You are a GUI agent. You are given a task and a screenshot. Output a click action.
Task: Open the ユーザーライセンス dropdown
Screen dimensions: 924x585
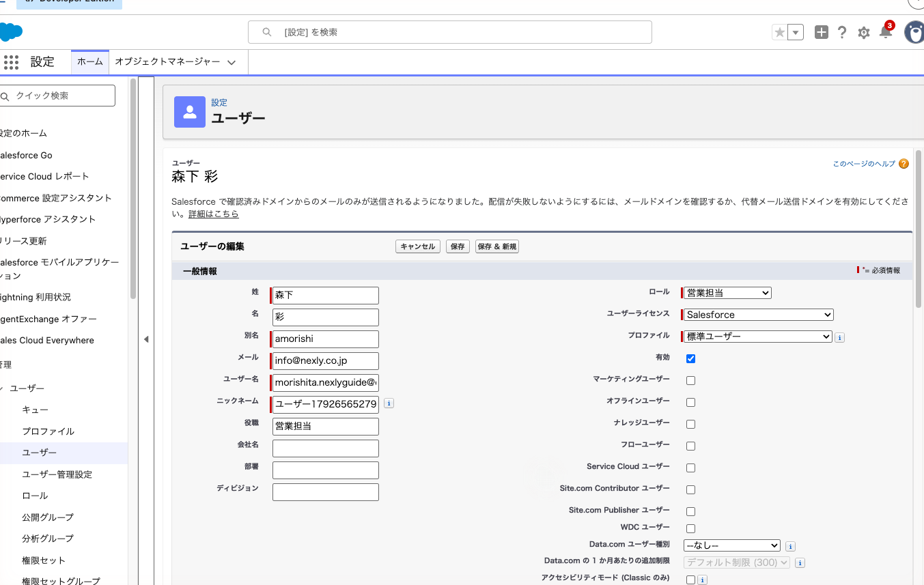pyautogui.click(x=759, y=315)
